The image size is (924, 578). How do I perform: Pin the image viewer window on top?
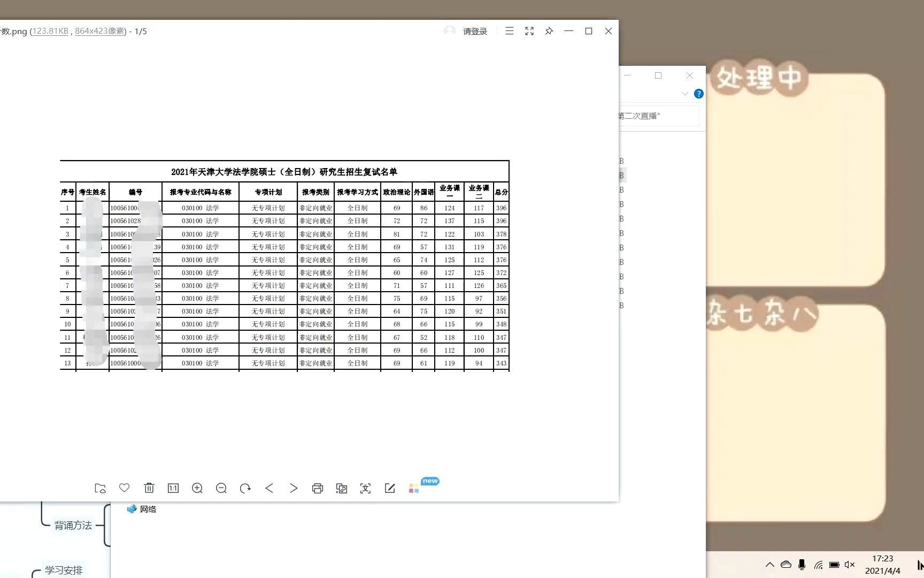point(549,31)
